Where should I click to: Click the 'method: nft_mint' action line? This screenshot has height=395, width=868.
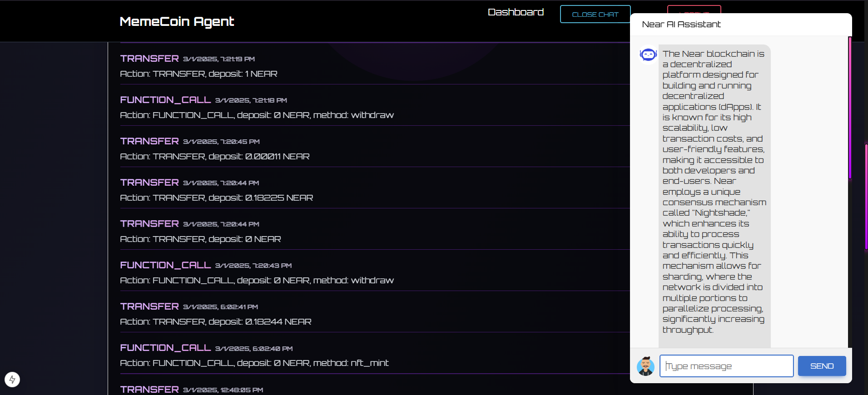tap(254, 363)
